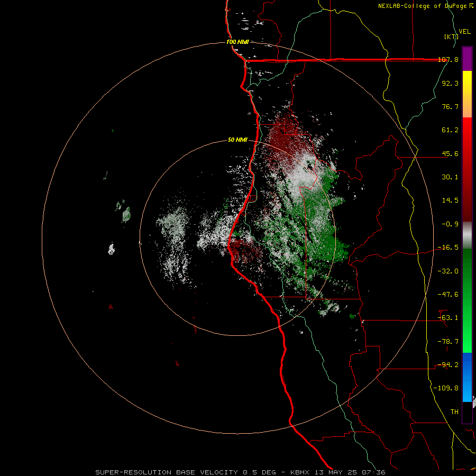Click the small white echo blob far west offshore
The width and height of the screenshot is (476, 476).
[112, 249]
